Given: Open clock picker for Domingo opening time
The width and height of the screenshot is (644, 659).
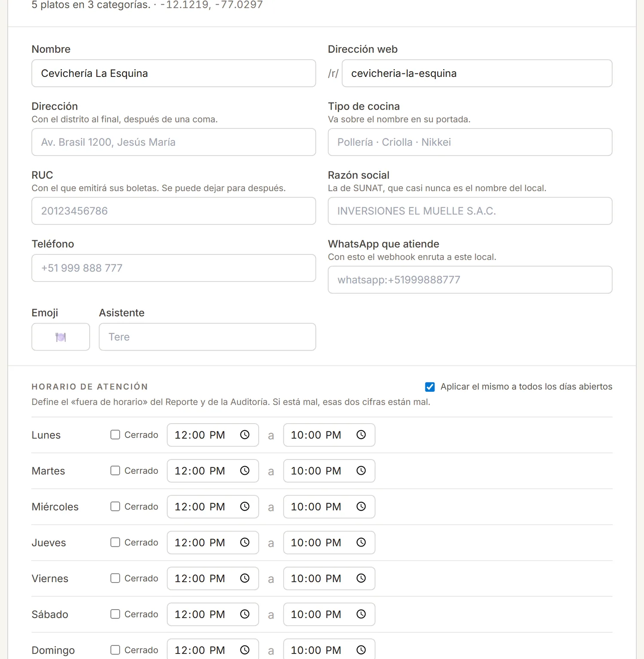Looking at the screenshot, I should pyautogui.click(x=245, y=650).
